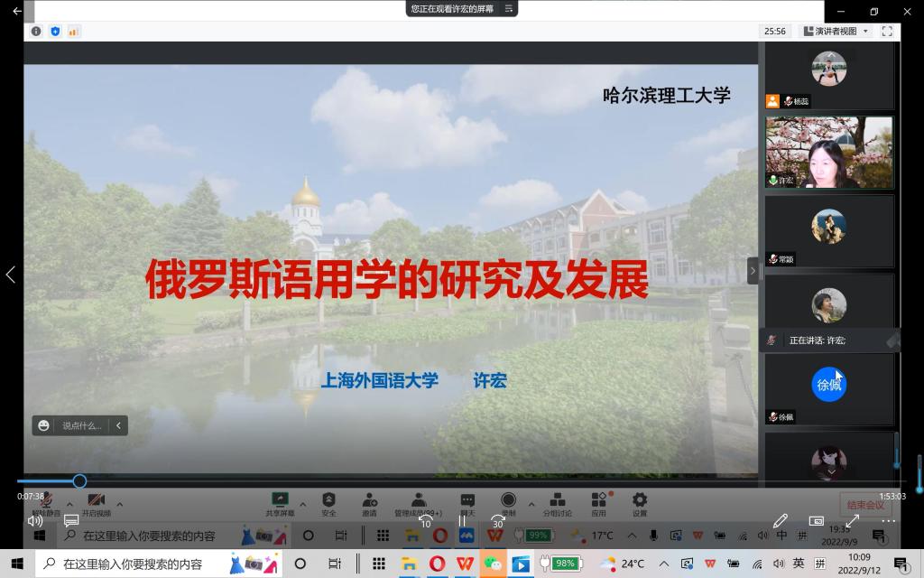Click the player volume speaker icon

tap(35, 520)
